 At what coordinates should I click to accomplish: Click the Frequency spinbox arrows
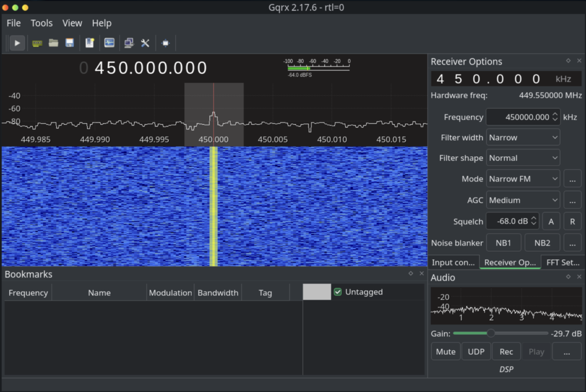click(555, 117)
